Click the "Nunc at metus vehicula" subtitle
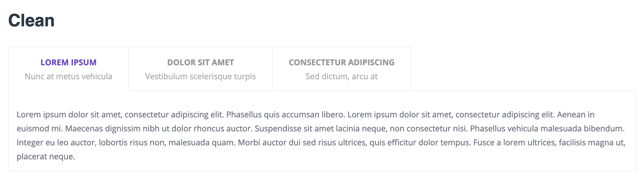This screenshot has height=180, width=644. (x=68, y=77)
